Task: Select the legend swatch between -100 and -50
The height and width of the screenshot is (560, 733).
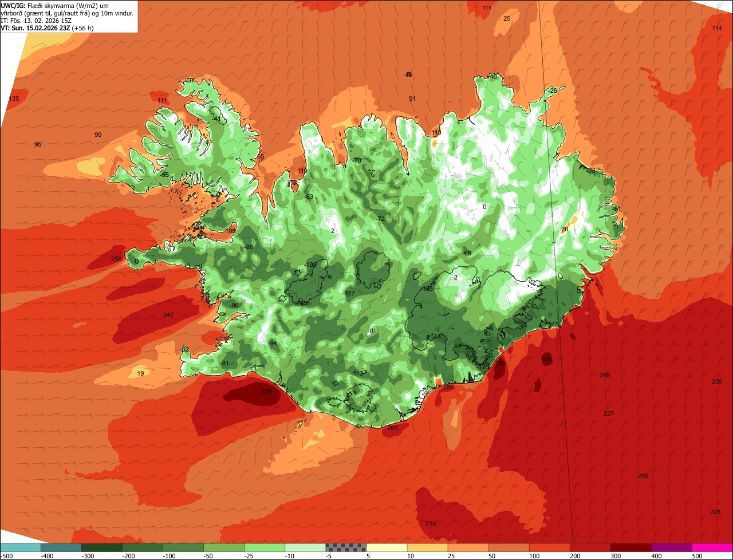Action: [x=183, y=547]
